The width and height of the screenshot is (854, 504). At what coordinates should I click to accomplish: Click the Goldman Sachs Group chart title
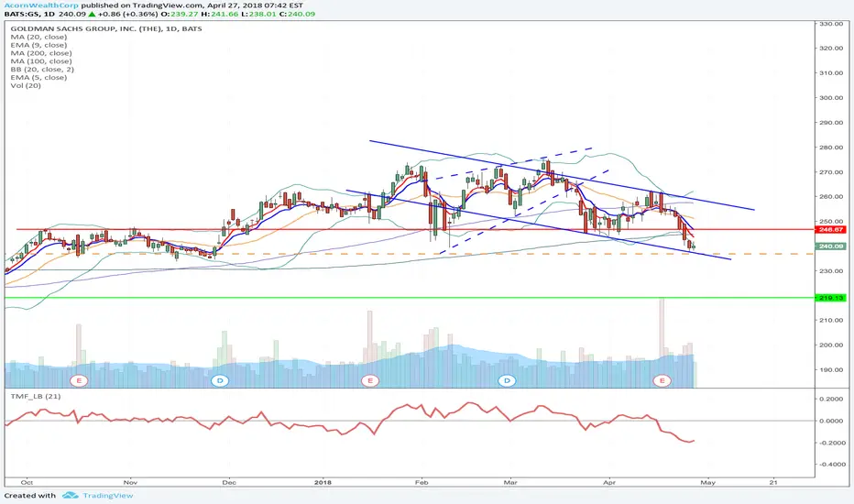[x=106, y=29]
